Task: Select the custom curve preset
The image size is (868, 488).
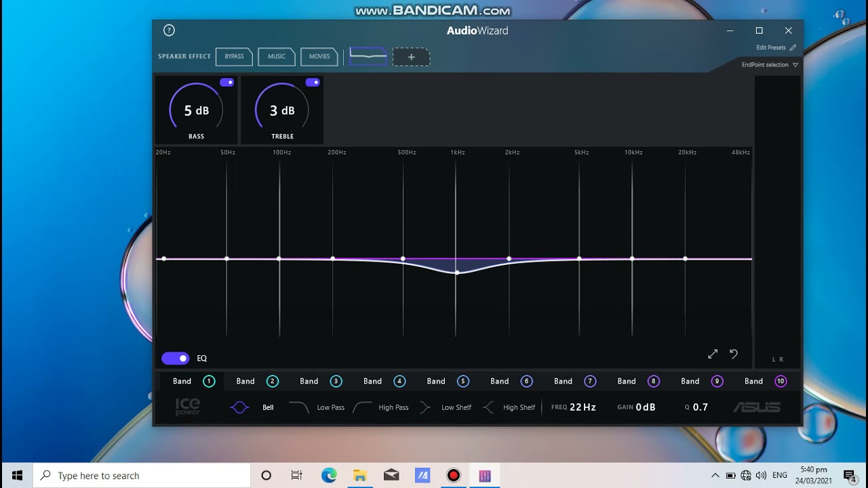Action: pyautogui.click(x=368, y=57)
